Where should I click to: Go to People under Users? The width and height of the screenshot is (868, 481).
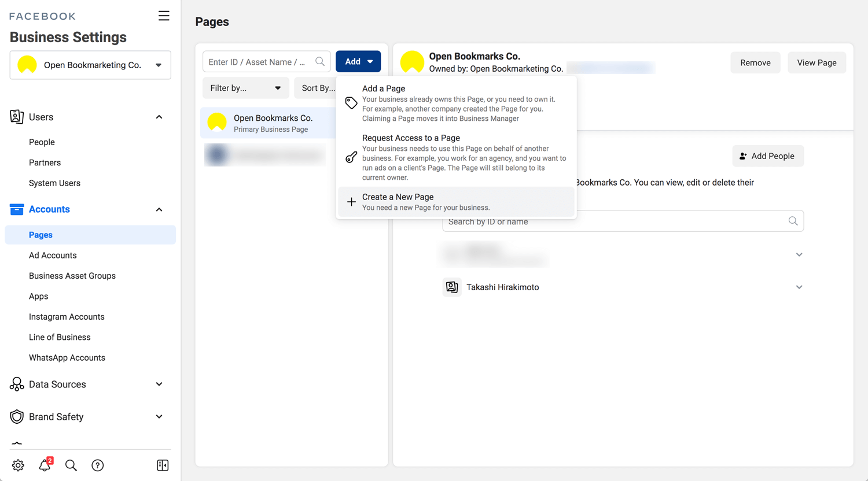pyautogui.click(x=42, y=142)
